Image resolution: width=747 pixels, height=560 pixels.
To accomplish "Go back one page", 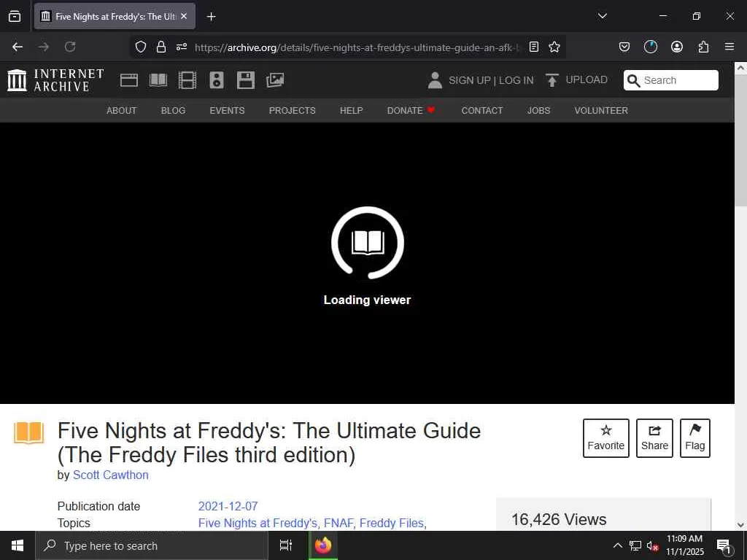I will (x=18, y=47).
